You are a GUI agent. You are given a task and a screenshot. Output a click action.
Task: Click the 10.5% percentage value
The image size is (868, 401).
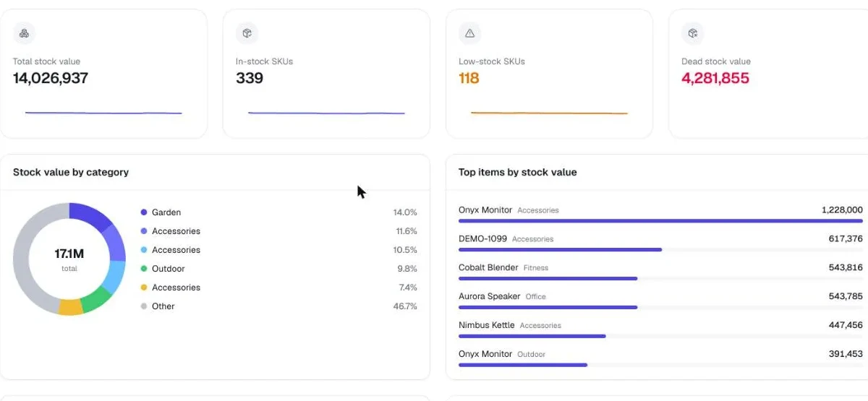(x=405, y=250)
